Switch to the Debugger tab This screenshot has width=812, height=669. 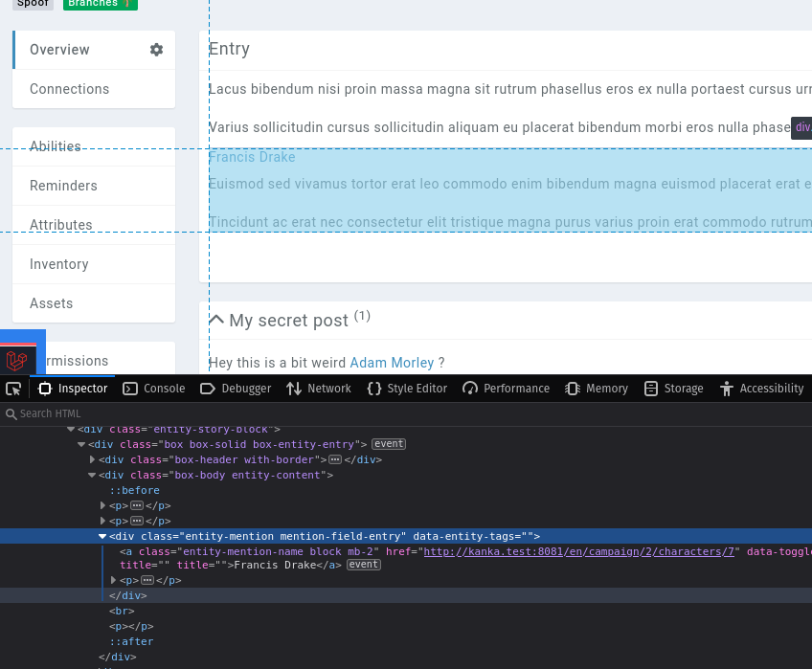point(236,389)
